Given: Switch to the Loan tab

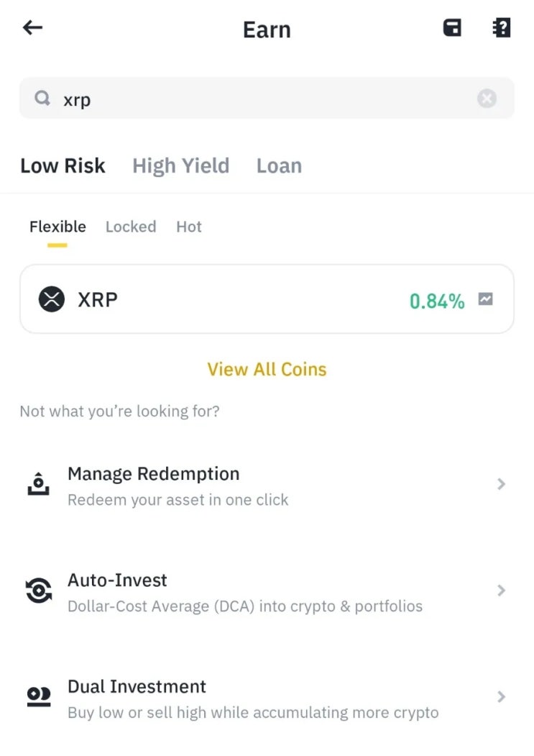Looking at the screenshot, I should pos(279,166).
